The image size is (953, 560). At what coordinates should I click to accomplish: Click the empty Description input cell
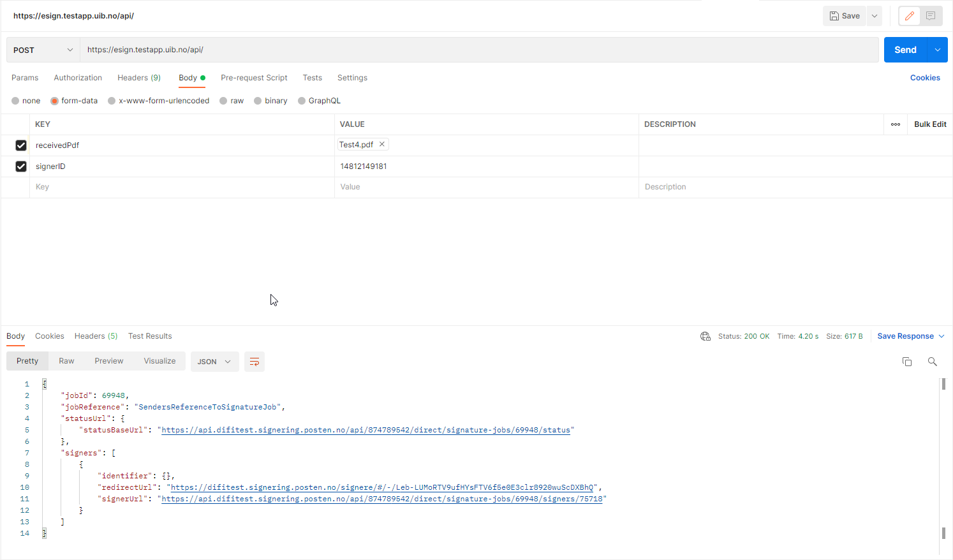(795, 187)
